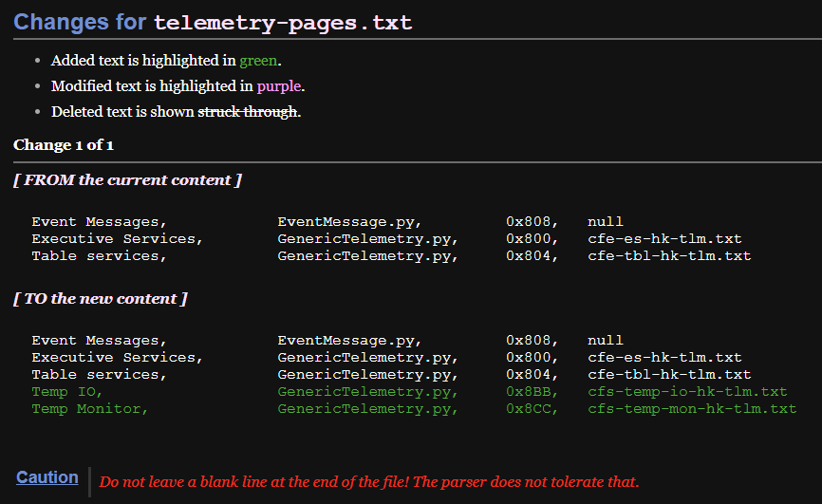Screen dimensions: 822x504
Task: Click the cfs-temp-io-hk-tlm.txt filename
Action: (687, 392)
